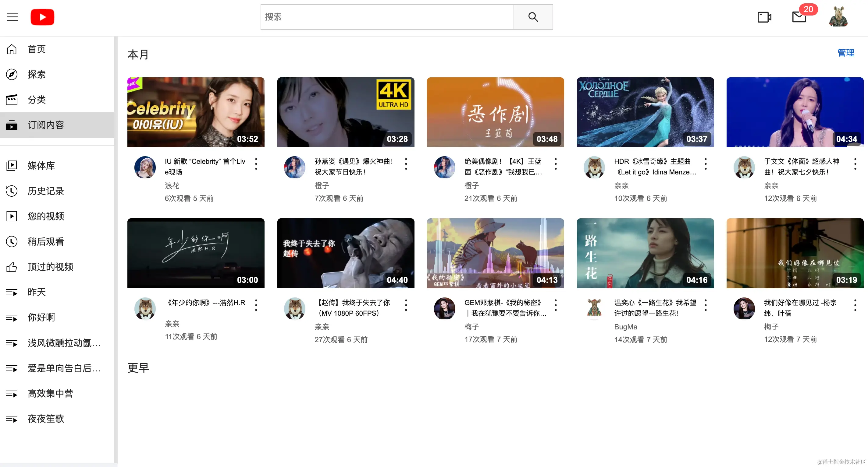The height and width of the screenshot is (467, 868).
Task: Open options menu for IU Celebrity video
Action: pyautogui.click(x=256, y=164)
